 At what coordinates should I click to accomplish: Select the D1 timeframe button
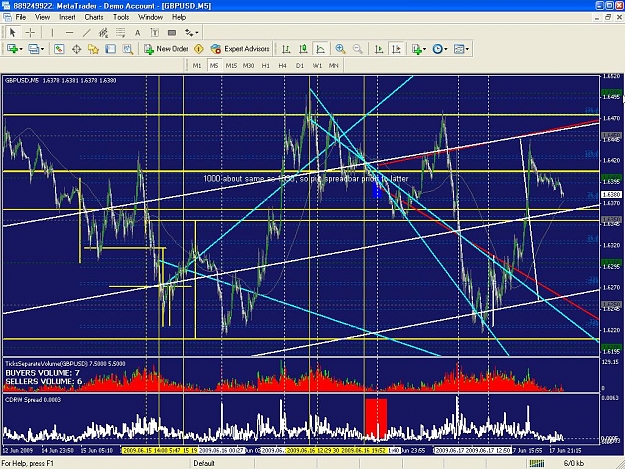(300, 66)
